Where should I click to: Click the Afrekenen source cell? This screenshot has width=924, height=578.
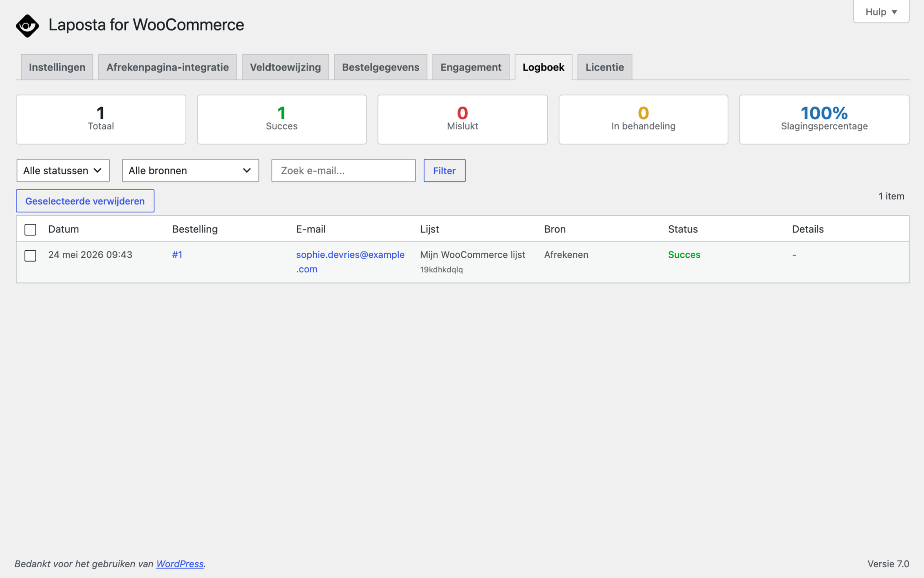coord(566,255)
